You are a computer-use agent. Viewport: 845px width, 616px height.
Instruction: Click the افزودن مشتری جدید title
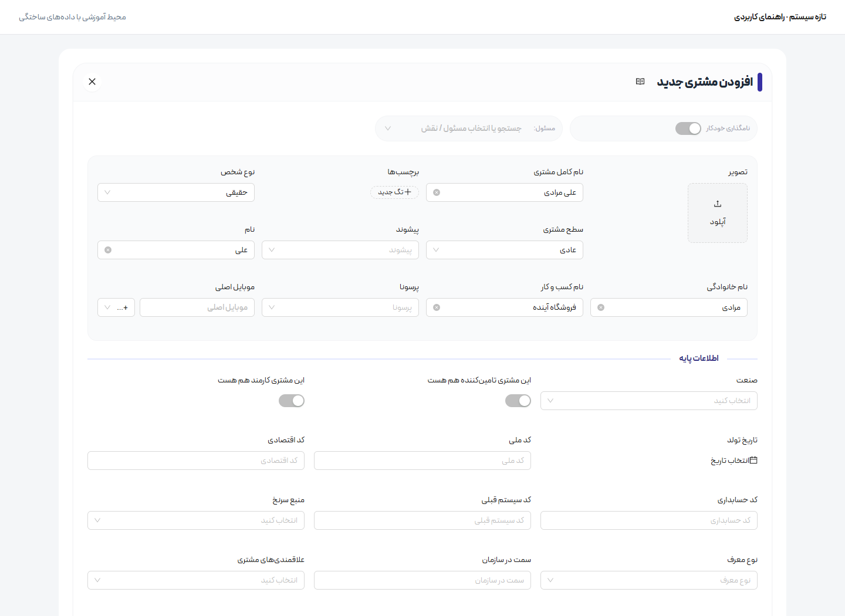(x=705, y=82)
